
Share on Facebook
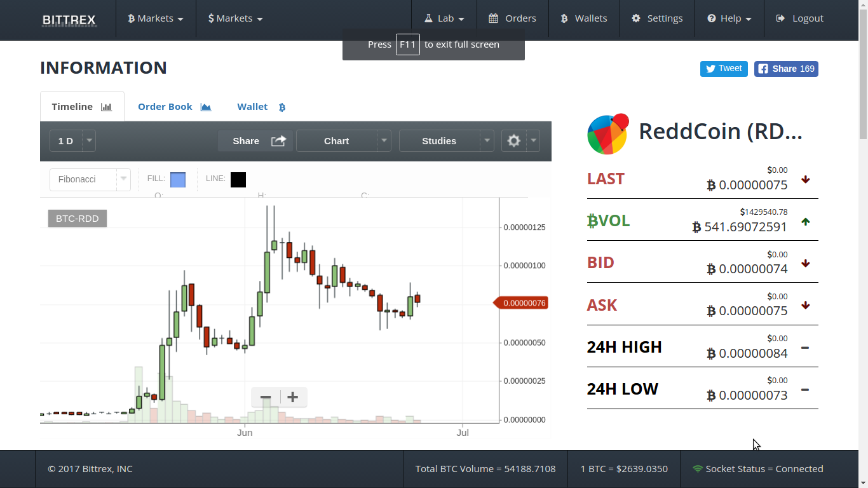point(786,69)
